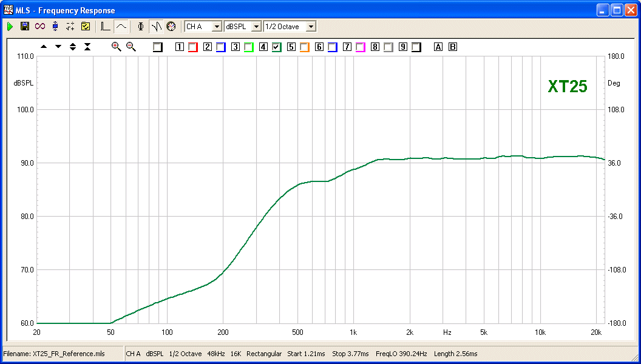Viewport: 641px width, 364px height.
Task: Click the clock delay icon
Action: [x=171, y=27]
